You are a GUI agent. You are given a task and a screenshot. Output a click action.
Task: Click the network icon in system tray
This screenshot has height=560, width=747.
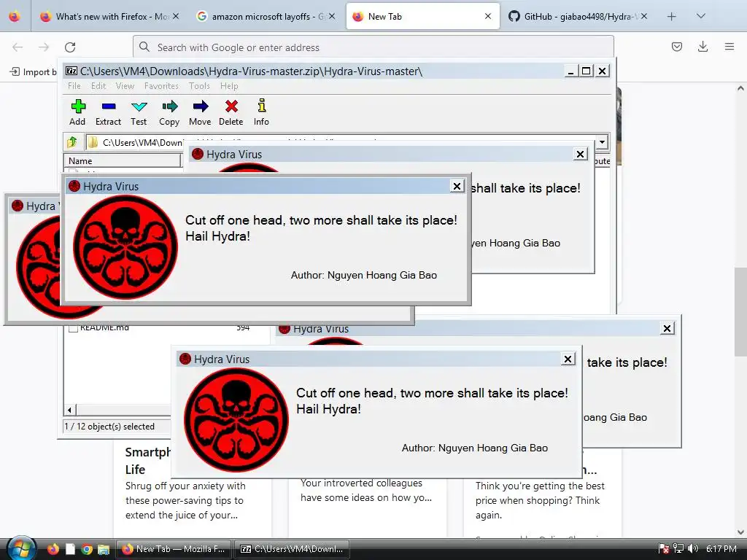678,549
